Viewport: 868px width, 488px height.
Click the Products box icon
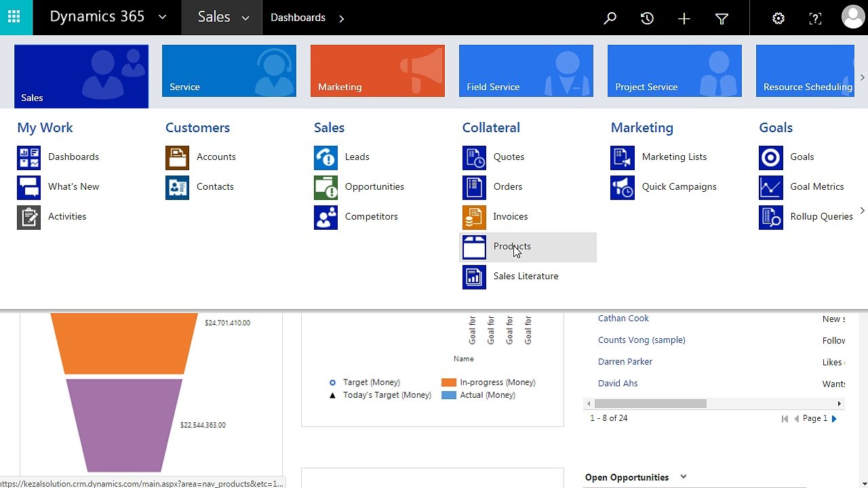[x=474, y=247]
